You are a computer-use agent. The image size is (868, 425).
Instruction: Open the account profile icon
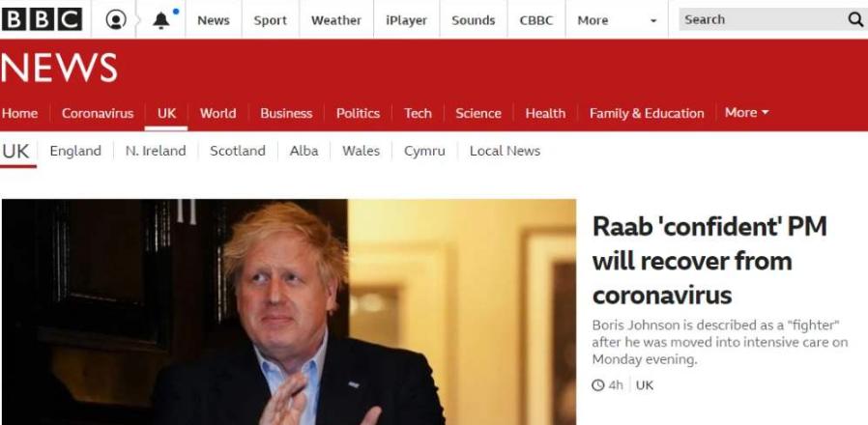pos(116,20)
